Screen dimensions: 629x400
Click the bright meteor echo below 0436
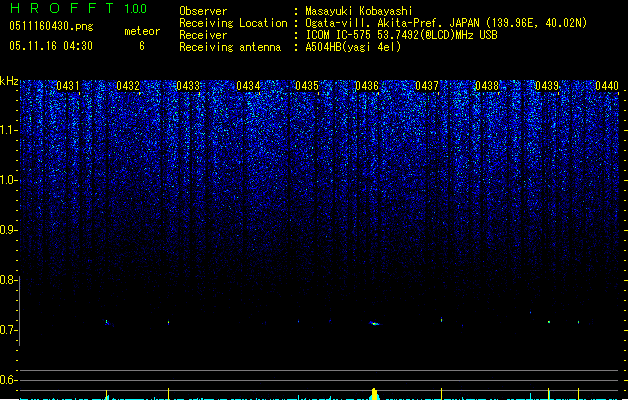[374, 323]
